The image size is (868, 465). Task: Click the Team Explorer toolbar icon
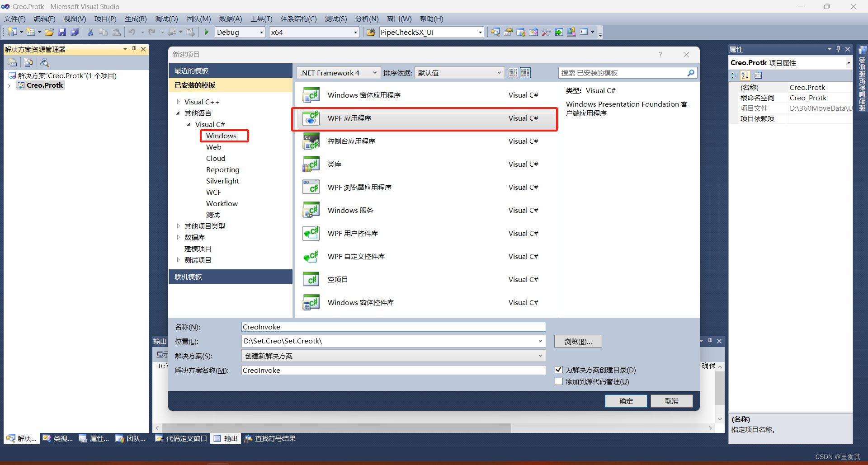pos(521,32)
